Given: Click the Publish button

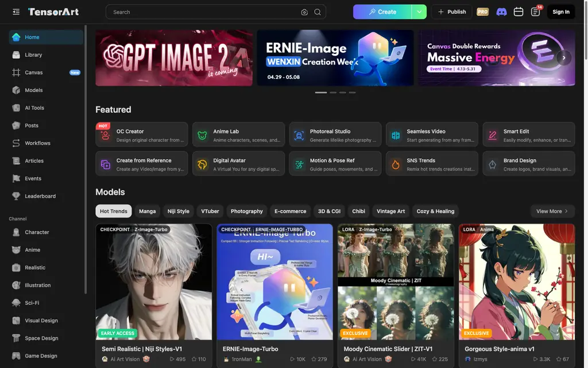Looking at the screenshot, I should click(452, 12).
